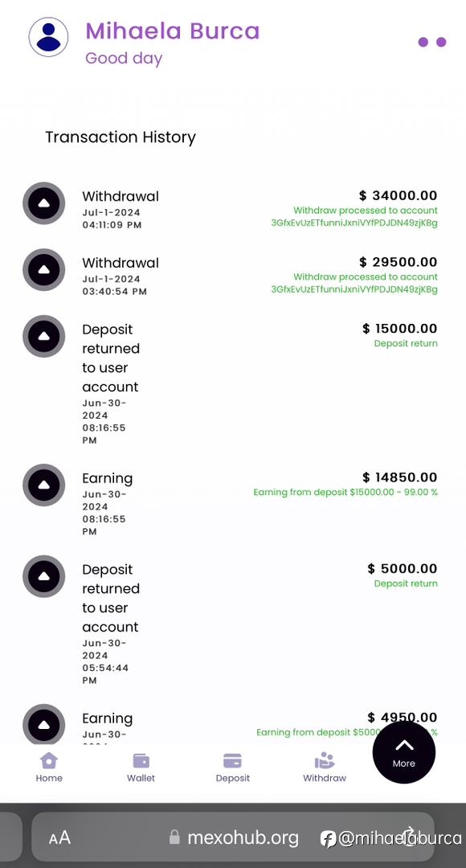Screen dimensions: 466x868
Task: Switch to the Deposit tab
Action: (x=232, y=768)
